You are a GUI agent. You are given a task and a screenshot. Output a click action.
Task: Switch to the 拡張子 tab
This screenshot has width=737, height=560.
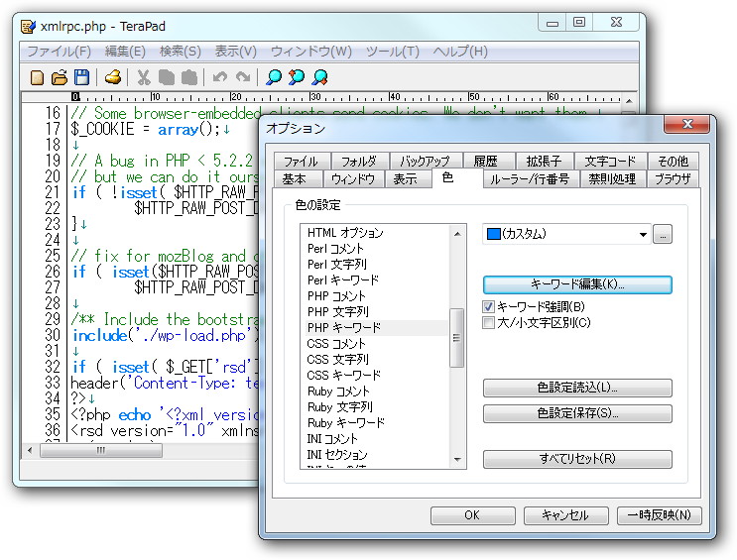[x=544, y=162]
